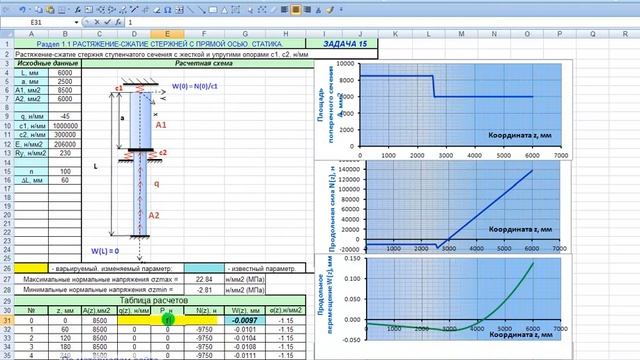Open the Undo history dropdown arrow

(x=29, y=10)
